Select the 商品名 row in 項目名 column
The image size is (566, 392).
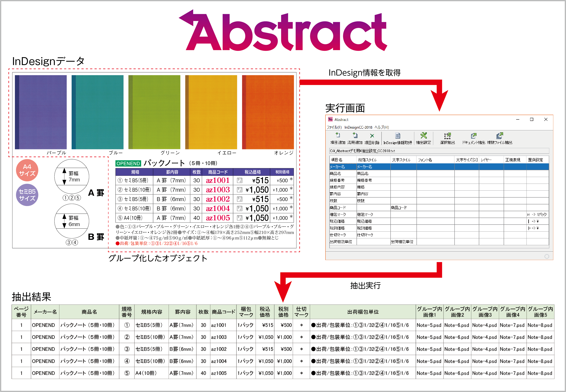point(343,173)
